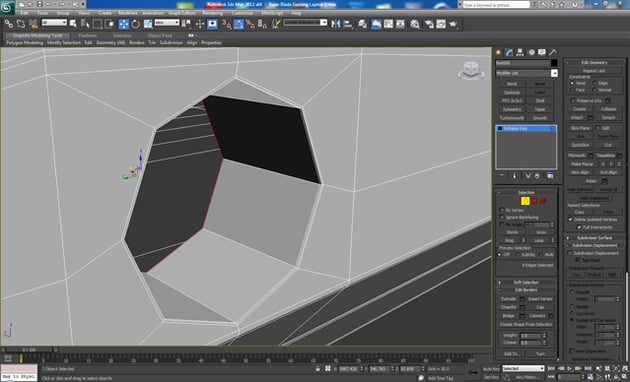Image resolution: width=630 pixels, height=382 pixels.
Task: Open the Create menu
Action: pos(105,13)
